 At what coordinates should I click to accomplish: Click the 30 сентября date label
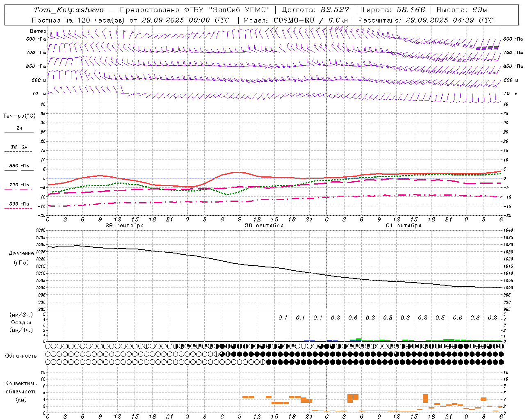click(x=264, y=225)
